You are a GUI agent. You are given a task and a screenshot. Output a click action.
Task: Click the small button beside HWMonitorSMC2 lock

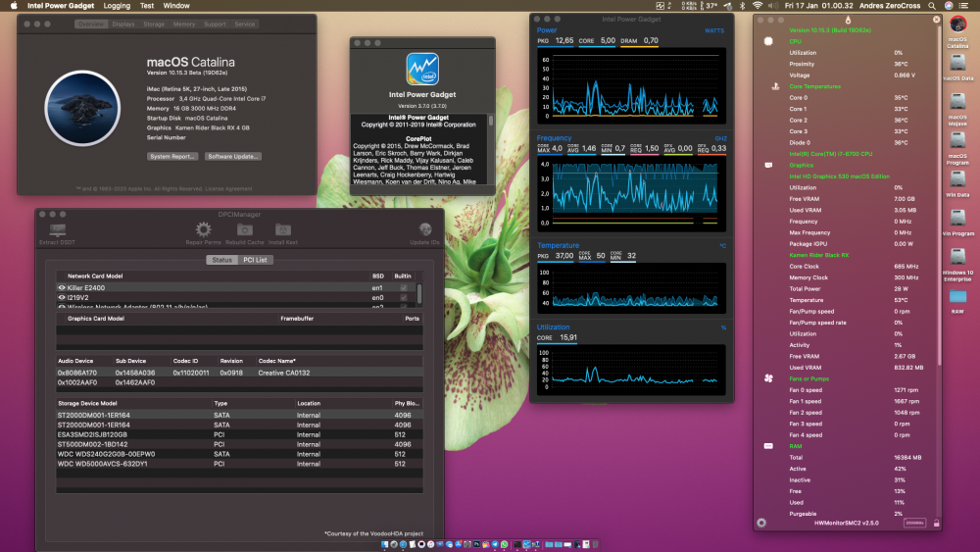[914, 524]
